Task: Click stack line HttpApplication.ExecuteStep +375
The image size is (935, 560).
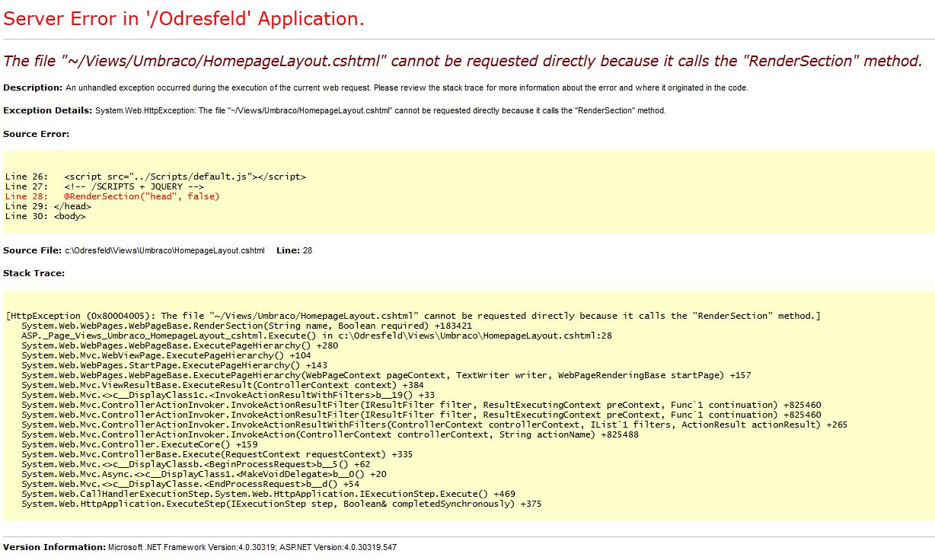Action: tap(282, 504)
